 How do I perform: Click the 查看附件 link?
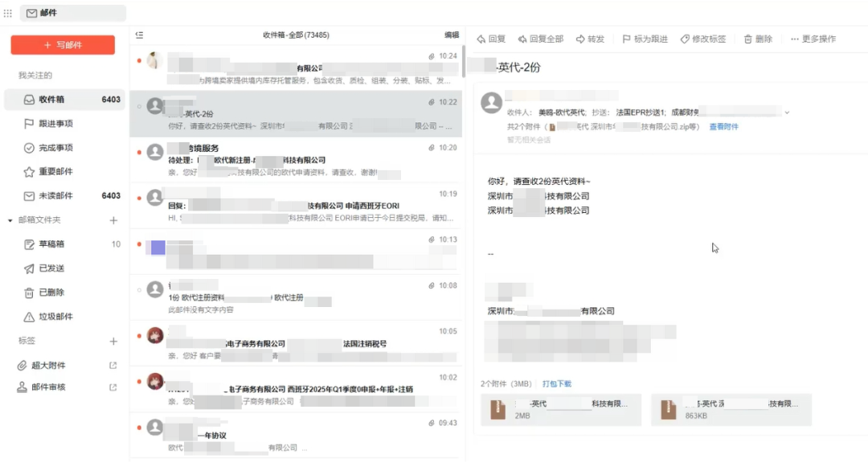pos(725,126)
